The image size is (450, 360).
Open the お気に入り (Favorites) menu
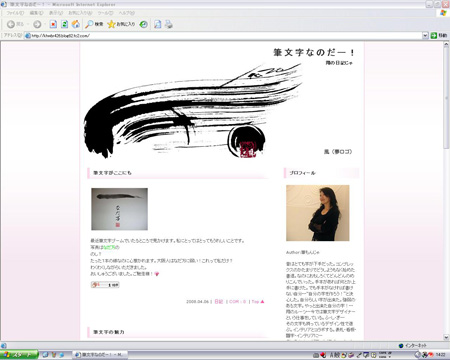point(80,13)
